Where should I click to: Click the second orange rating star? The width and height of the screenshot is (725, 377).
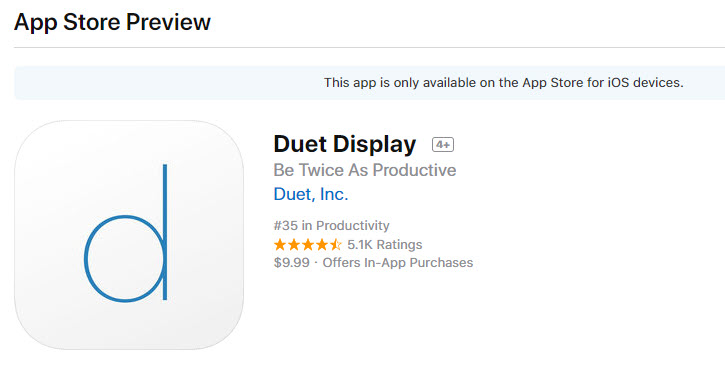click(x=294, y=244)
